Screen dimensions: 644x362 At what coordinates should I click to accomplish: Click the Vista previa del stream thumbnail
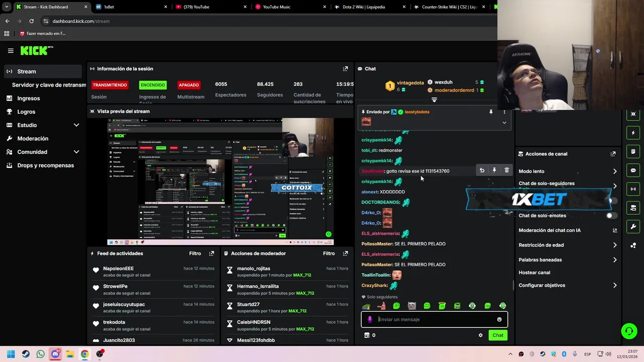(x=220, y=182)
